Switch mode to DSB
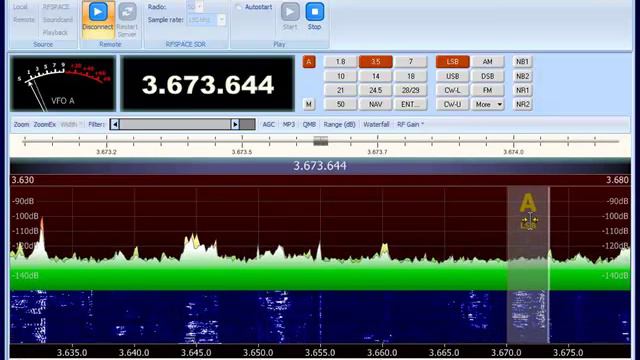The width and height of the screenshot is (640, 360). click(x=487, y=76)
